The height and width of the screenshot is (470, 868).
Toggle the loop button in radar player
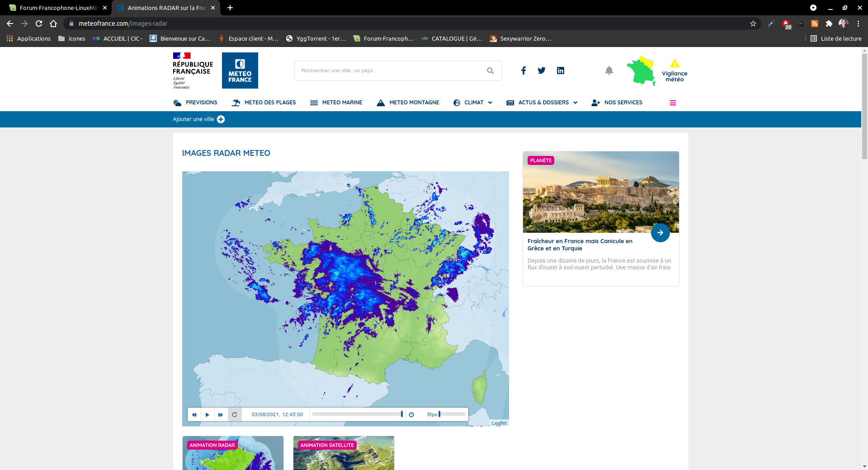235,414
